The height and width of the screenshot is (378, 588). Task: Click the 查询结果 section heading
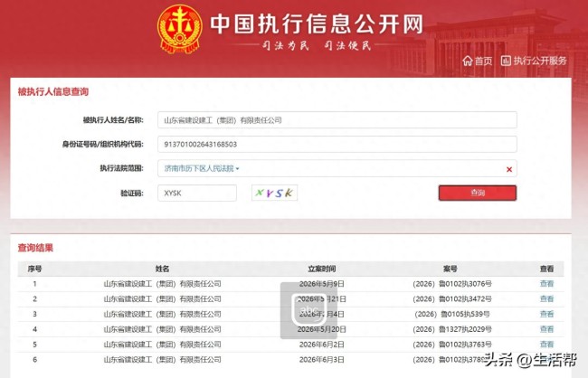point(35,248)
